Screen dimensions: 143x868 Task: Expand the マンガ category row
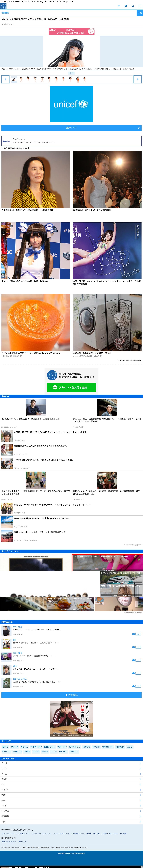[x=71, y=769]
